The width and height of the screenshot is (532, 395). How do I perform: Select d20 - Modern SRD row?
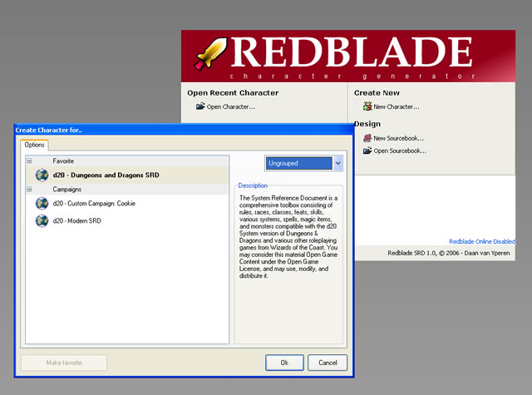click(127, 221)
